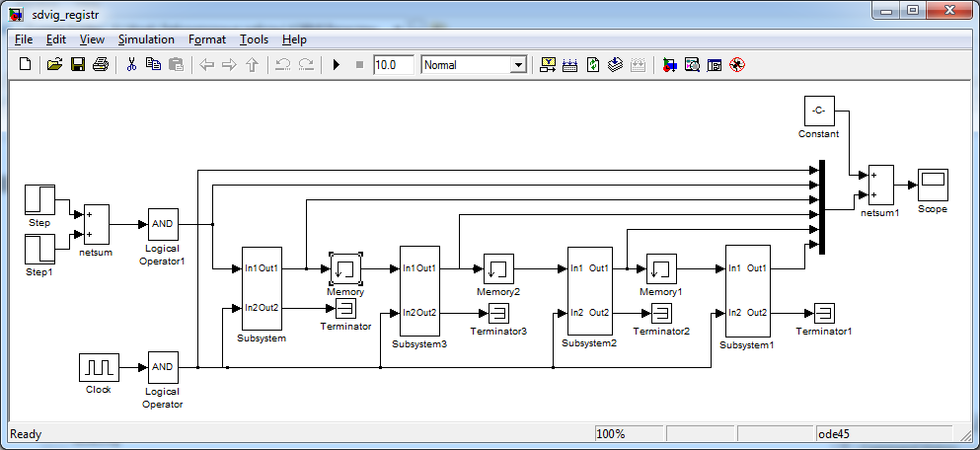
Task: Select the netsum1 block
Action: coord(880,185)
